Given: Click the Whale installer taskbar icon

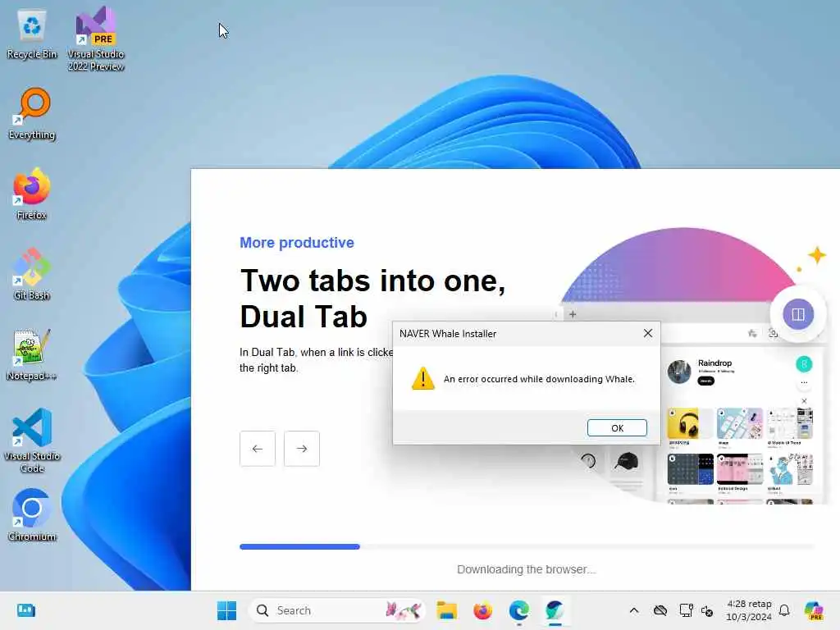Looking at the screenshot, I should coord(555,610).
